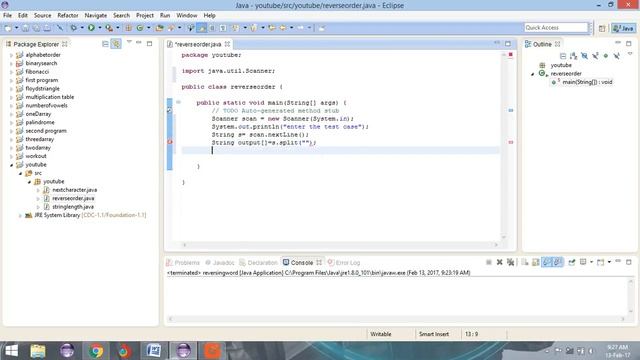Viewport: 640px width, 360px height.
Task: Click the Save toolbar icon
Action: [25, 28]
